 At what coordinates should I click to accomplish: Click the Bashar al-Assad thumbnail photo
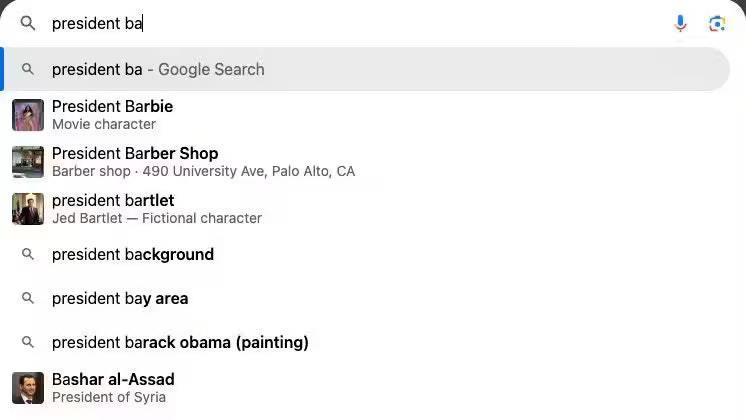point(28,388)
